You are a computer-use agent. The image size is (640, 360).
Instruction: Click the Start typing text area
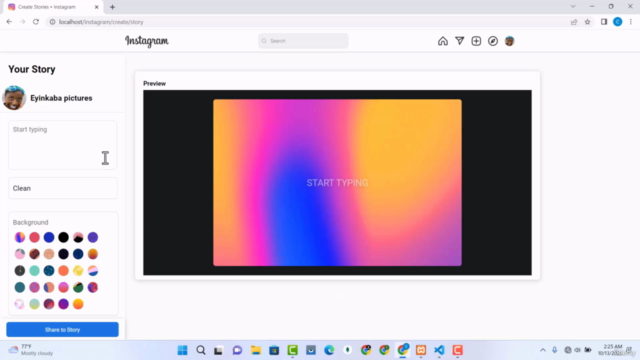[x=62, y=145]
